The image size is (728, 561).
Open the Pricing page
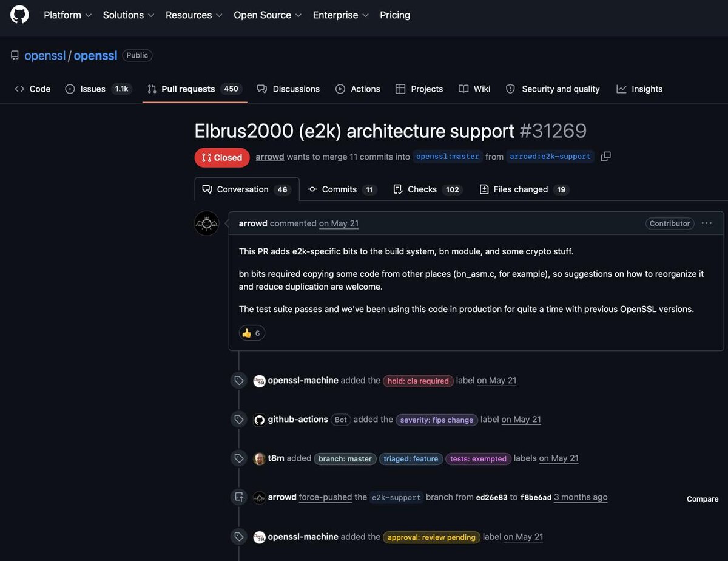[x=395, y=15]
